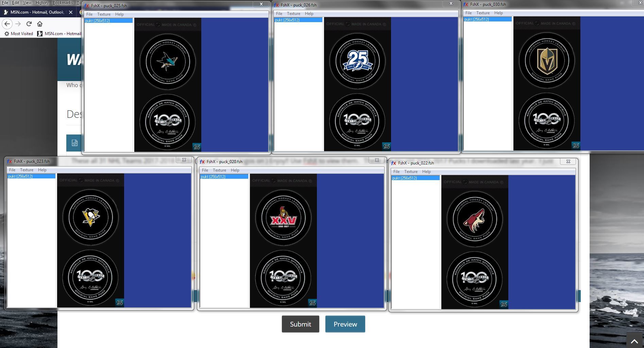Image resolution: width=644 pixels, height=348 pixels.
Task: Click FshX app icon in puck_023 title bar
Action: tap(10, 161)
